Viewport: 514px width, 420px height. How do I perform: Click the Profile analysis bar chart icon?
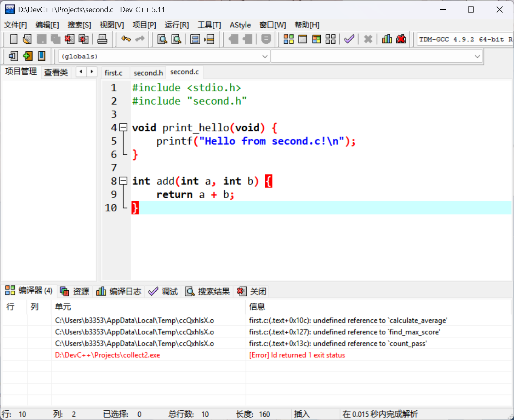(387, 39)
